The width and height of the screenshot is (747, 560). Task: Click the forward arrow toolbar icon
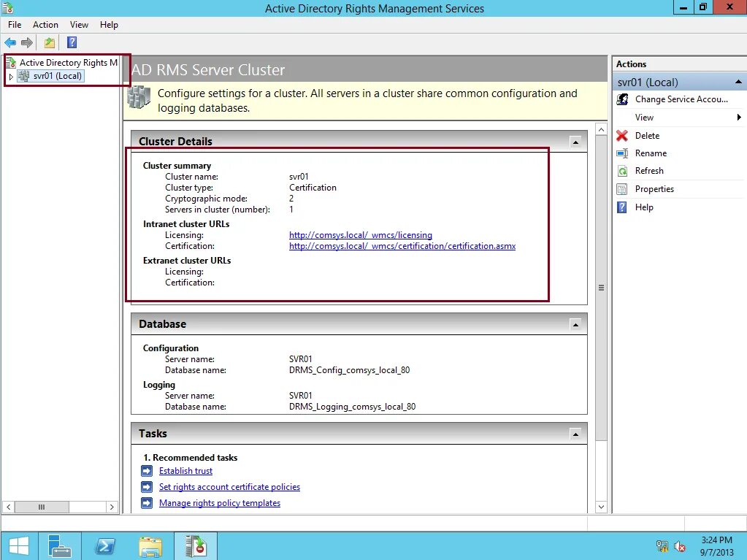pos(27,43)
